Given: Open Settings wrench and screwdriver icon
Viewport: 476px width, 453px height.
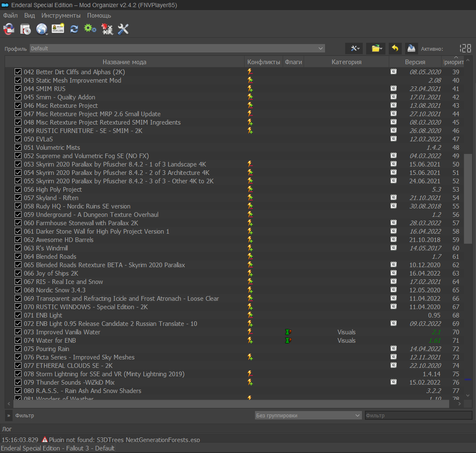Looking at the screenshot, I should (123, 29).
